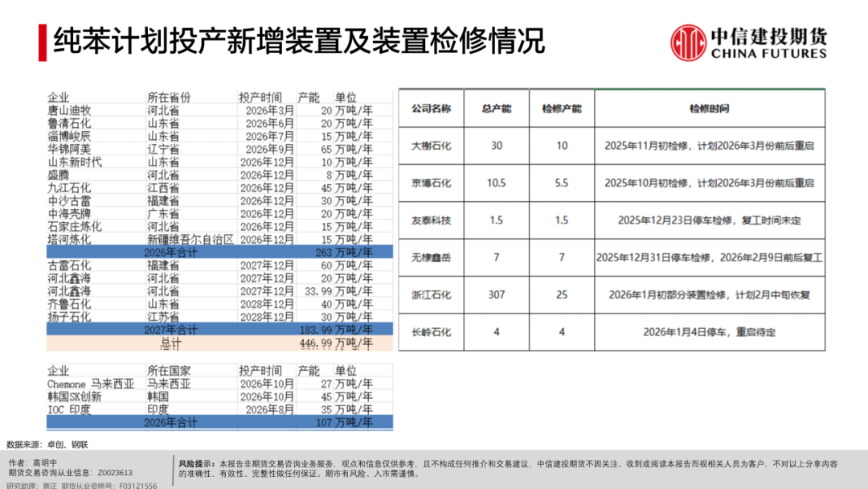Viewport: 868px width, 489px height.
Task: Select the 九江石化 enterprise cell
Action: click(x=69, y=188)
